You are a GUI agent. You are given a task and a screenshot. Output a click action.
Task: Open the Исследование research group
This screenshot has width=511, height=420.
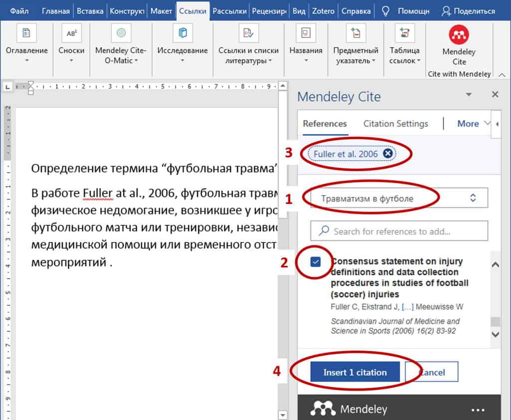[x=183, y=43]
